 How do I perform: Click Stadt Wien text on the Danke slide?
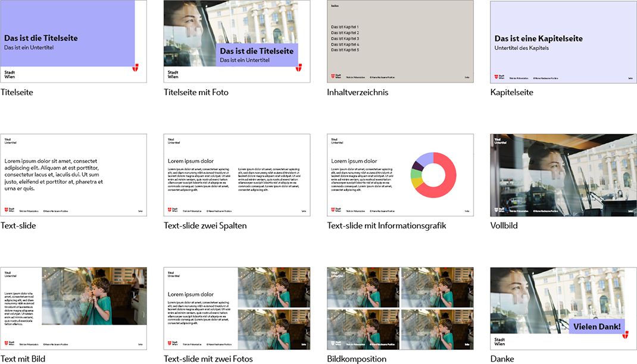[499, 341]
